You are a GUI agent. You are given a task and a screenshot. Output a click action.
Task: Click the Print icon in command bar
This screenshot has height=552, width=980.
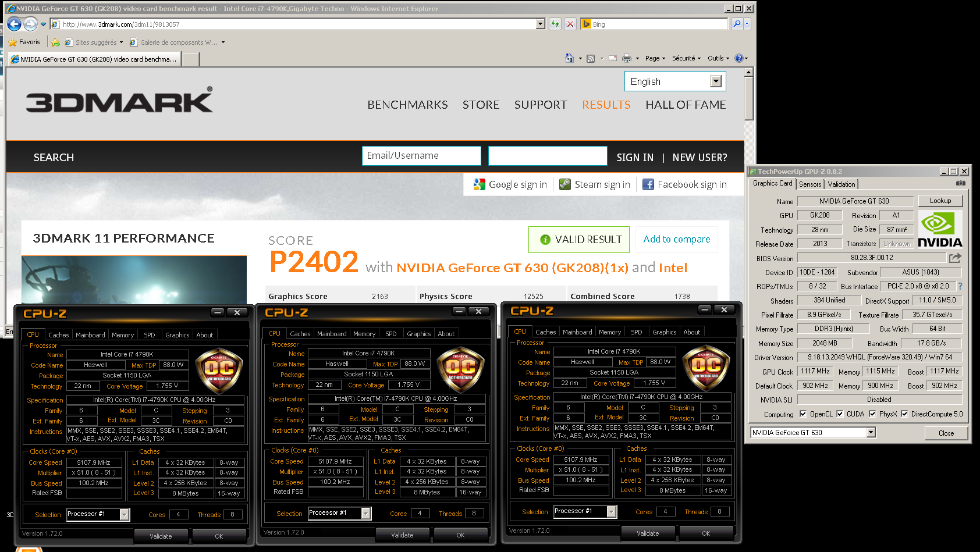pos(627,58)
